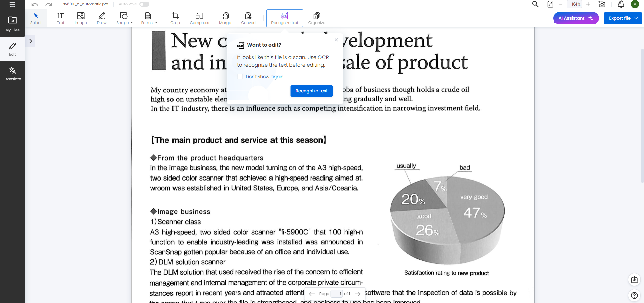Viewport: 644px width, 303px height.
Task: Select the Crop tool
Action: pyautogui.click(x=175, y=18)
